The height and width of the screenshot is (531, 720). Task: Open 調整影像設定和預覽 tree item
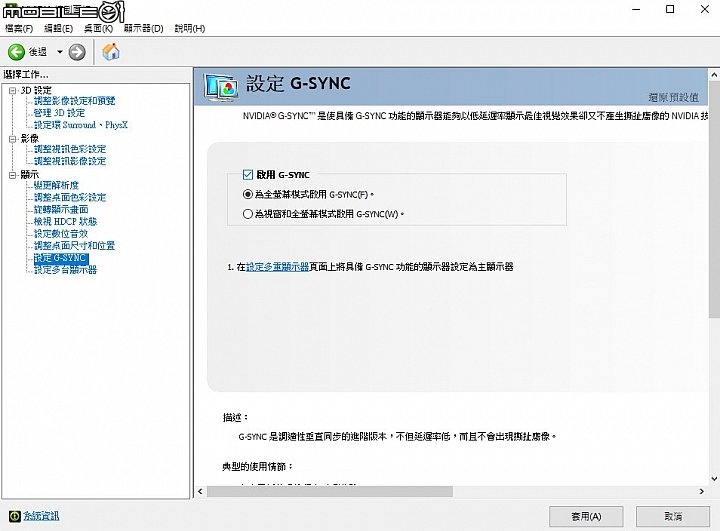click(74, 101)
